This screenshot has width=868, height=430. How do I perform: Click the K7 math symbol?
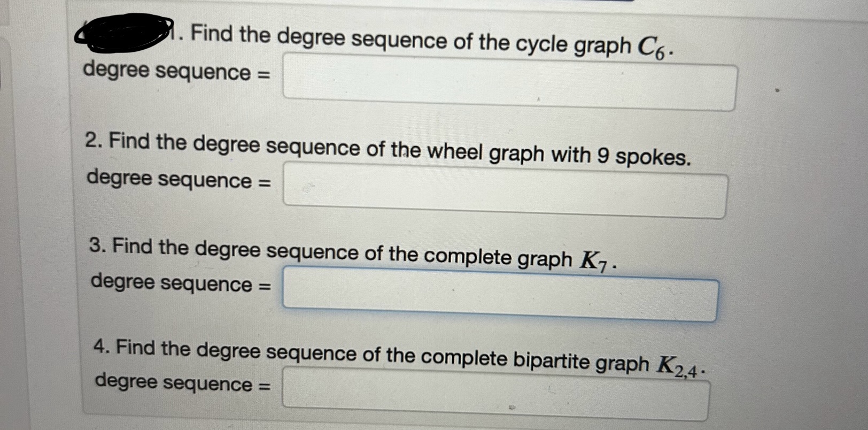[x=594, y=262]
